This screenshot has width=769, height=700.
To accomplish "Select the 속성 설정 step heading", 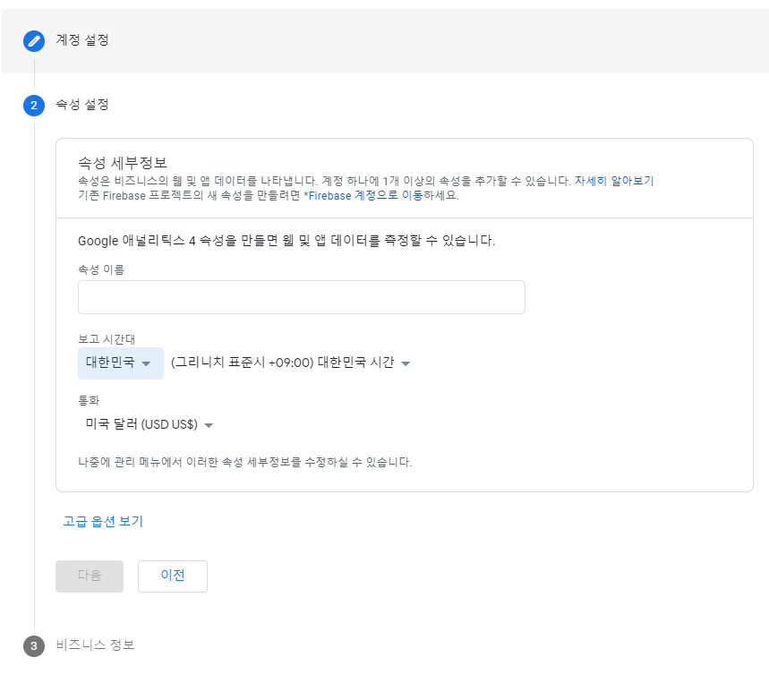I will (82, 105).
